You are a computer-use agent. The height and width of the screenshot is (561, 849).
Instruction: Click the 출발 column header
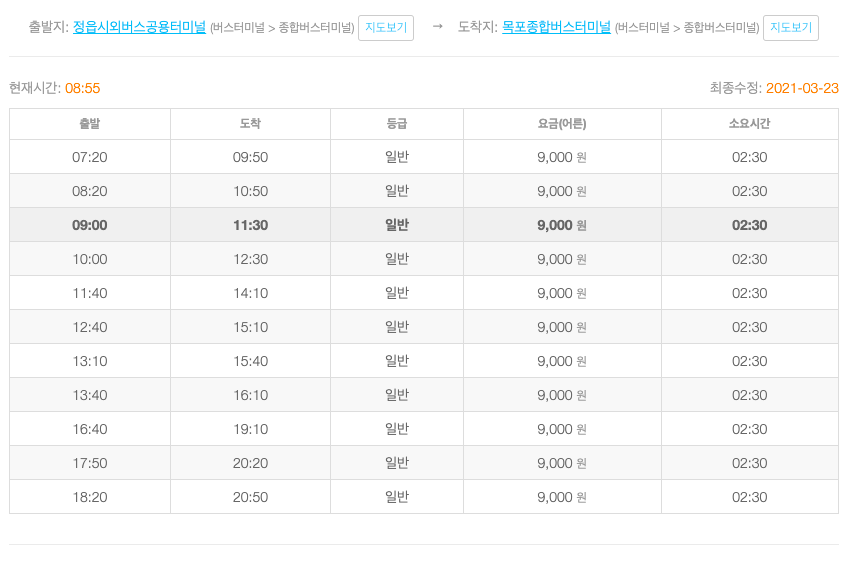tap(90, 124)
